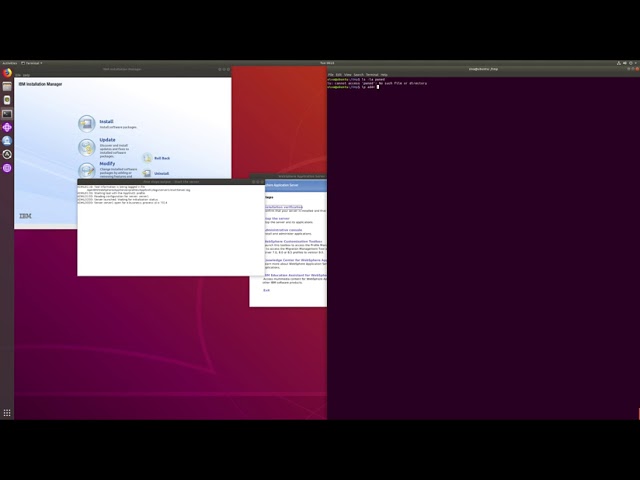Open Help menu in Installation Manager
The image size is (640, 480).
pyautogui.click(x=27, y=75)
